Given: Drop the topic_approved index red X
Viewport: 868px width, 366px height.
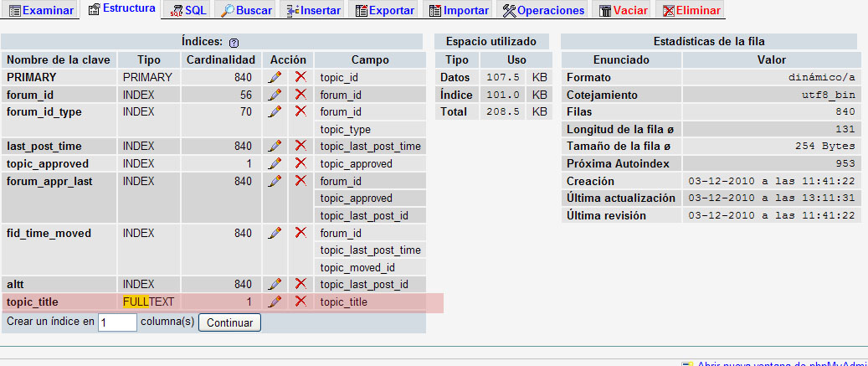Looking at the screenshot, I should [x=300, y=162].
